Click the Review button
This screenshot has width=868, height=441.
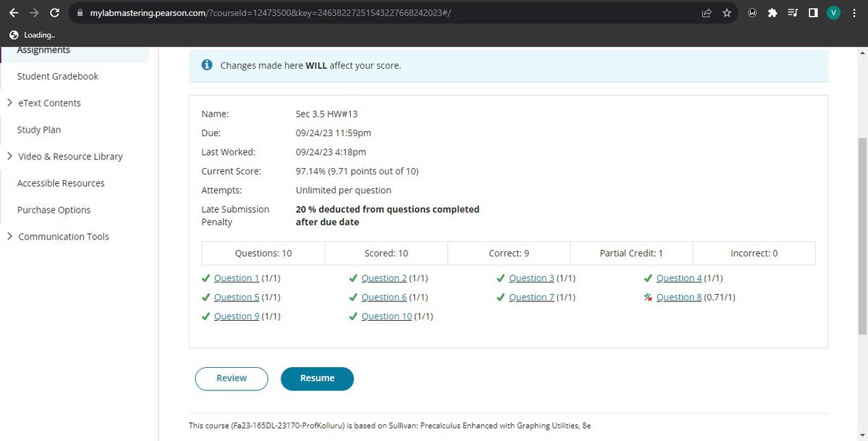pos(231,379)
